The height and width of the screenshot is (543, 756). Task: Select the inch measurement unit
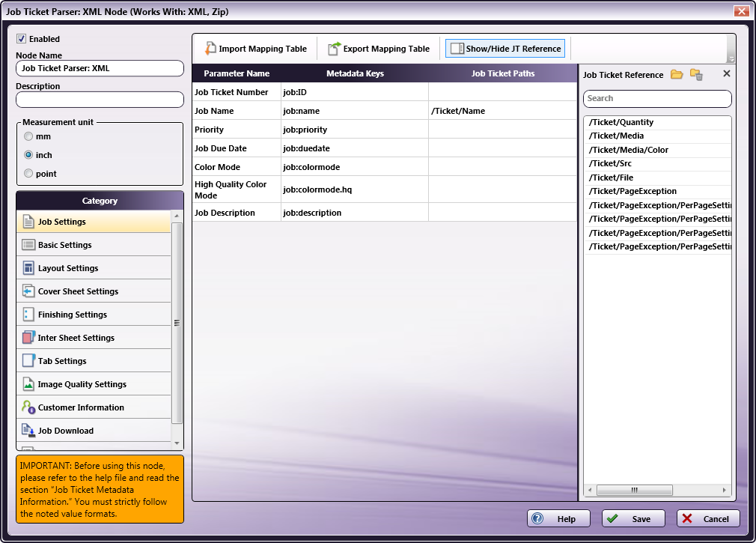coord(28,155)
